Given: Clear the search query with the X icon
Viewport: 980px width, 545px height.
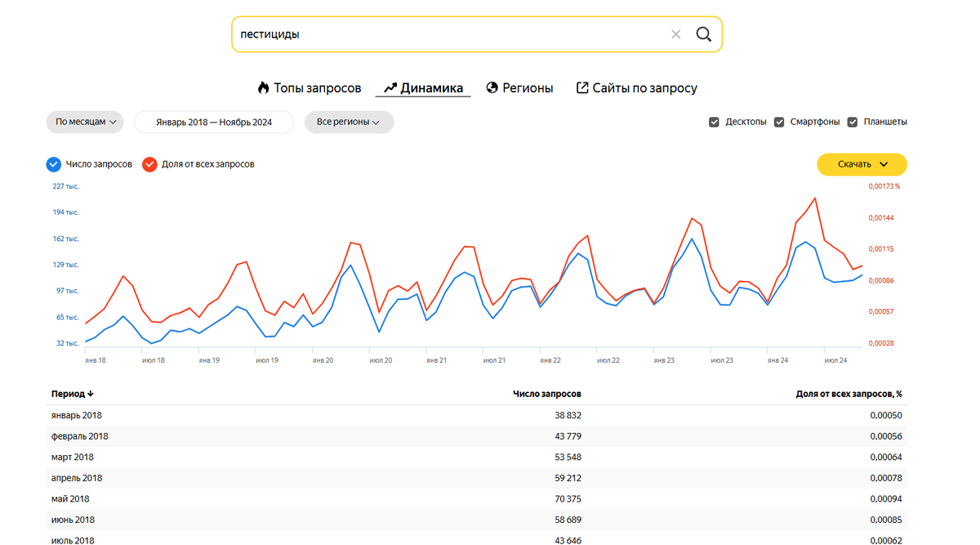Looking at the screenshot, I should tap(675, 34).
